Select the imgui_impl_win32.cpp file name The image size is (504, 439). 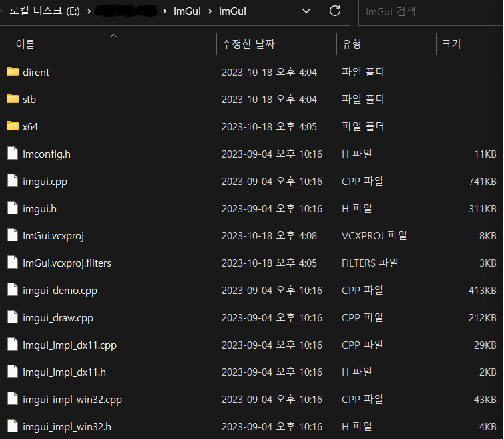[x=73, y=400]
